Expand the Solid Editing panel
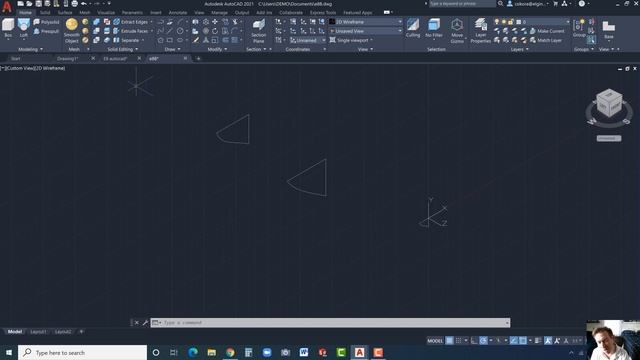Viewport: 640px width, 360px height. (122, 49)
